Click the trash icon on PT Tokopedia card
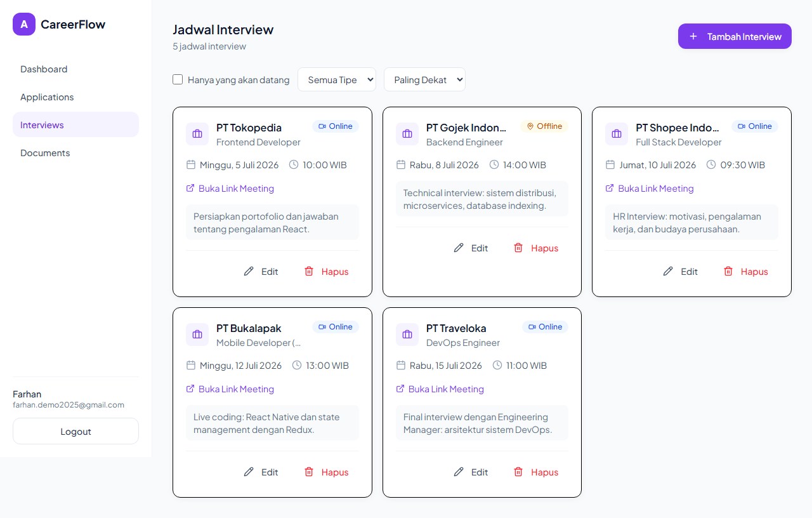Screen dimensions: 812x518 309,271
